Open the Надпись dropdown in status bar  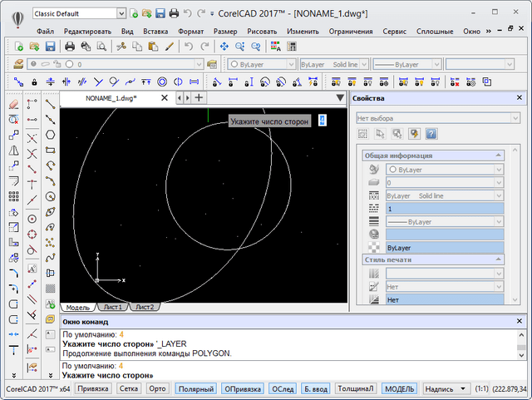point(445,388)
